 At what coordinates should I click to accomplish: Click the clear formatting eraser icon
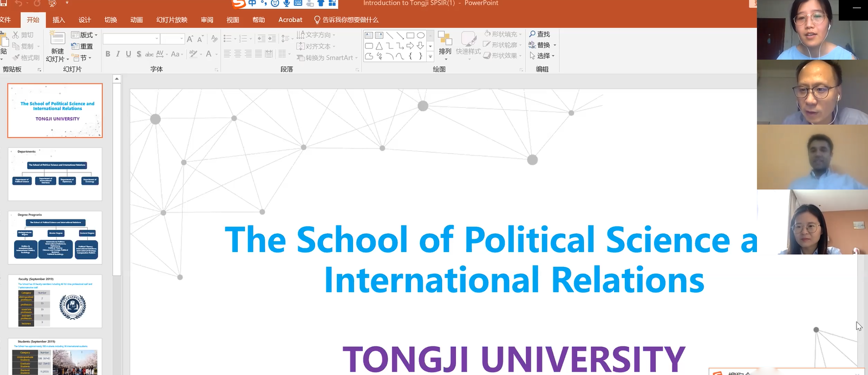point(214,39)
